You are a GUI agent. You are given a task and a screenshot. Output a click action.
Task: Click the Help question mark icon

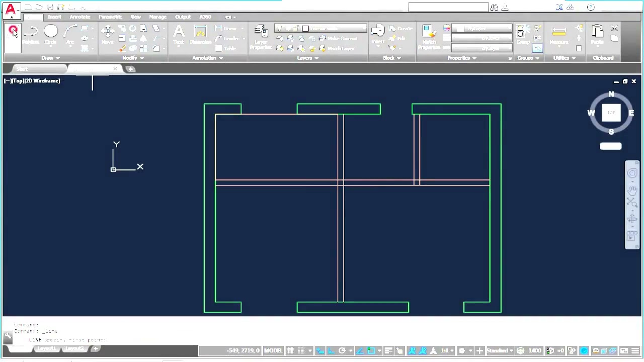(591, 7)
